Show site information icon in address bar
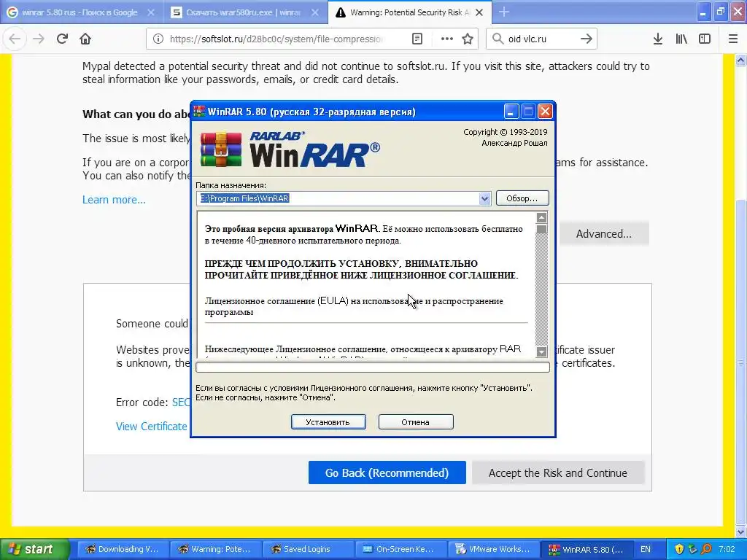This screenshot has width=747, height=560. [158, 39]
